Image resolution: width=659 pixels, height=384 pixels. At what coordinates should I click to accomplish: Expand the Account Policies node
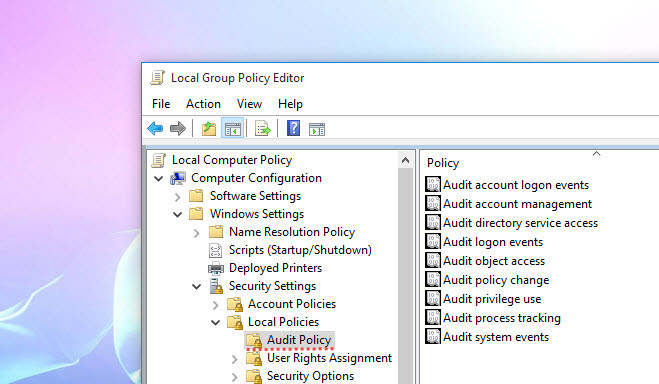coord(216,305)
